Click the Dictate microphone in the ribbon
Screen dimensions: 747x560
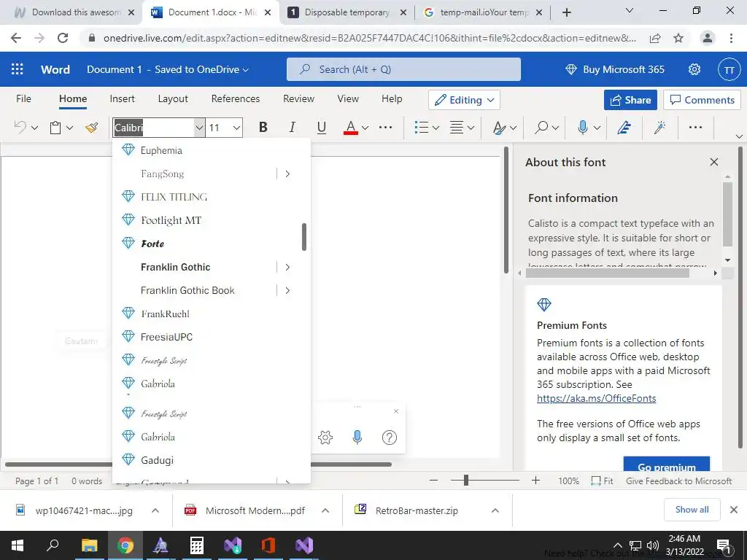coord(582,127)
